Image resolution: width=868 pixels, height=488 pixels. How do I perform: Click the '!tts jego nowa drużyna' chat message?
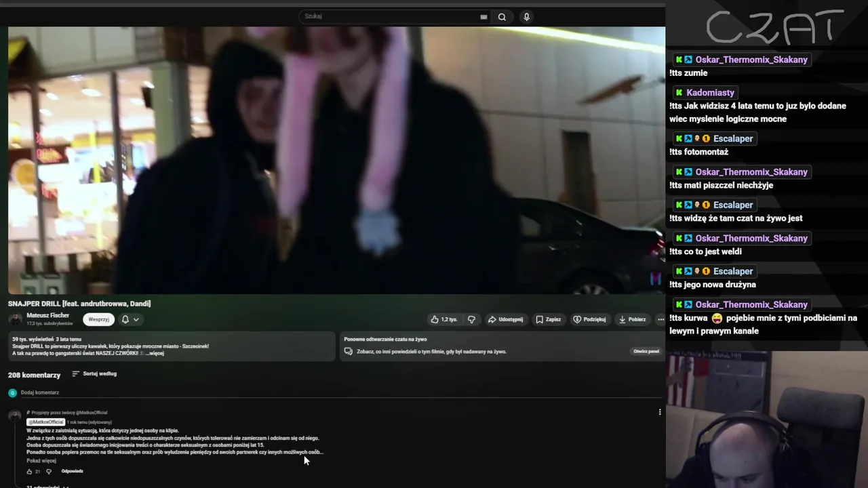tap(713, 285)
